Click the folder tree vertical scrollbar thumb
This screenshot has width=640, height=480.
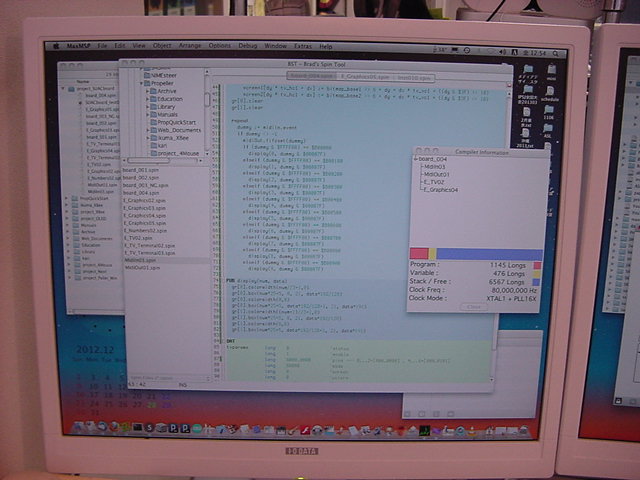[x=207, y=99]
